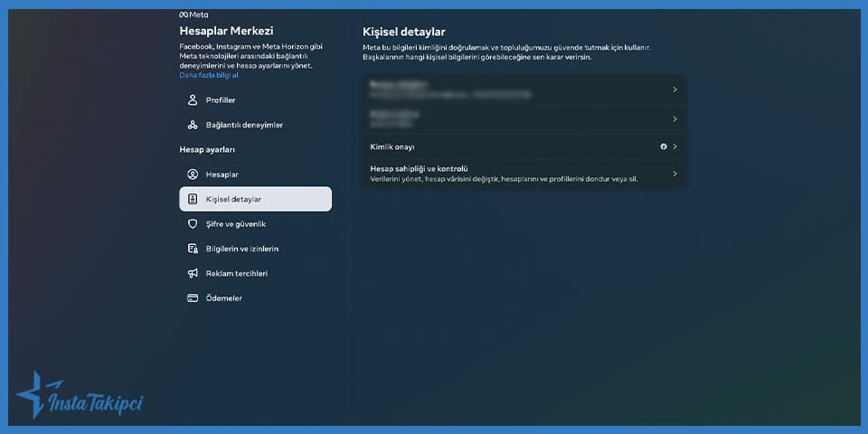This screenshot has width=868, height=434.
Task: Click the 'Hesap ayarları' section label
Action: coord(207,149)
